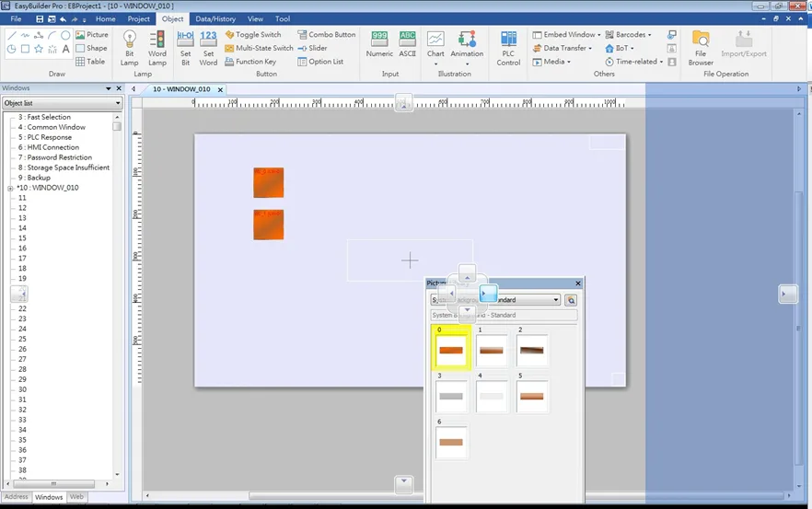
Task: Click the Import/Export icon
Action: tap(744, 44)
